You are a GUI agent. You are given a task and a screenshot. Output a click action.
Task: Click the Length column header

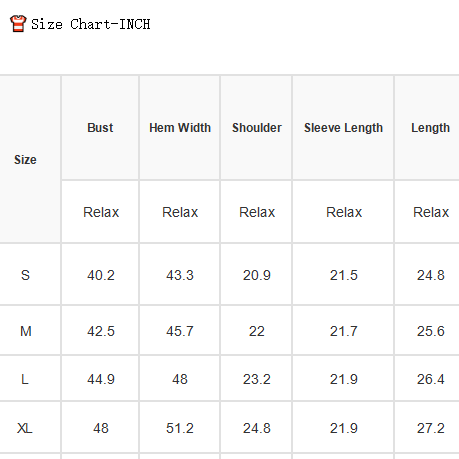431,128
